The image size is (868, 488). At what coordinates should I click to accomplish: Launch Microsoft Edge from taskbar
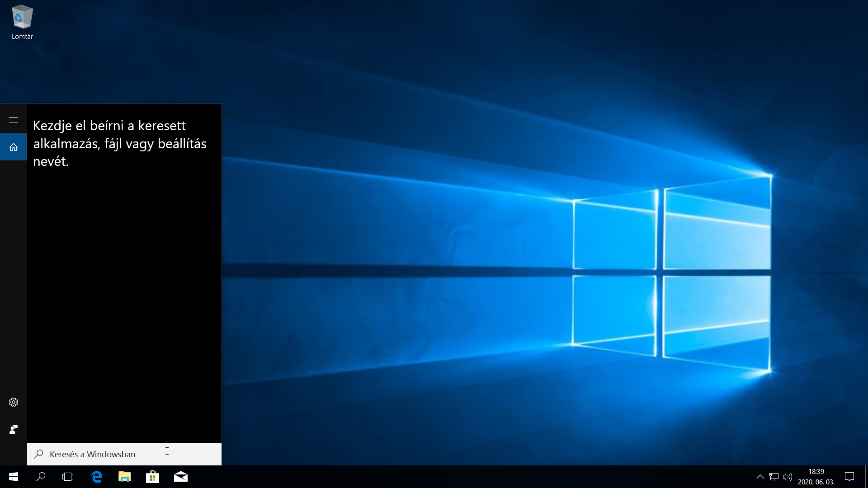click(97, 477)
